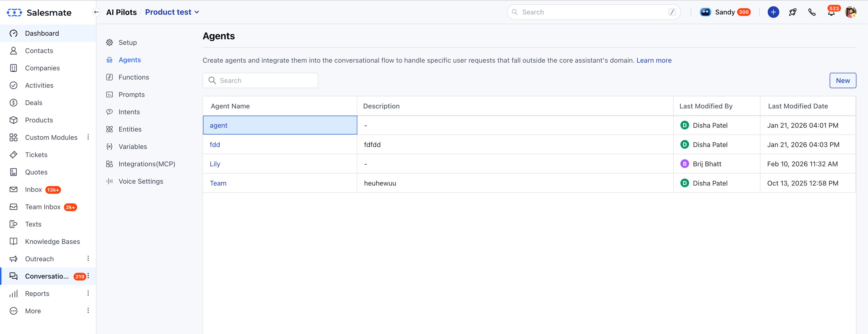Click AI Pilots breadcrumb
Viewport: 868px width, 334px height.
tap(121, 12)
